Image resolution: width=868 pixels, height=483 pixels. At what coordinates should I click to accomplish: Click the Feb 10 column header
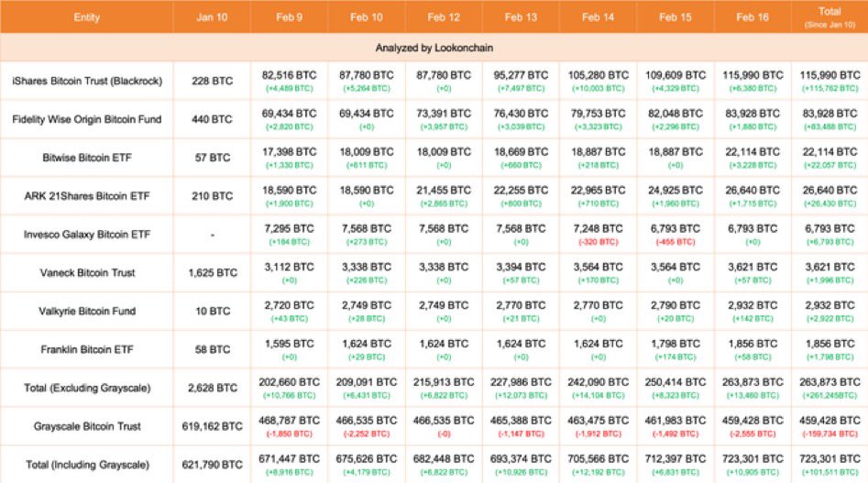click(367, 17)
